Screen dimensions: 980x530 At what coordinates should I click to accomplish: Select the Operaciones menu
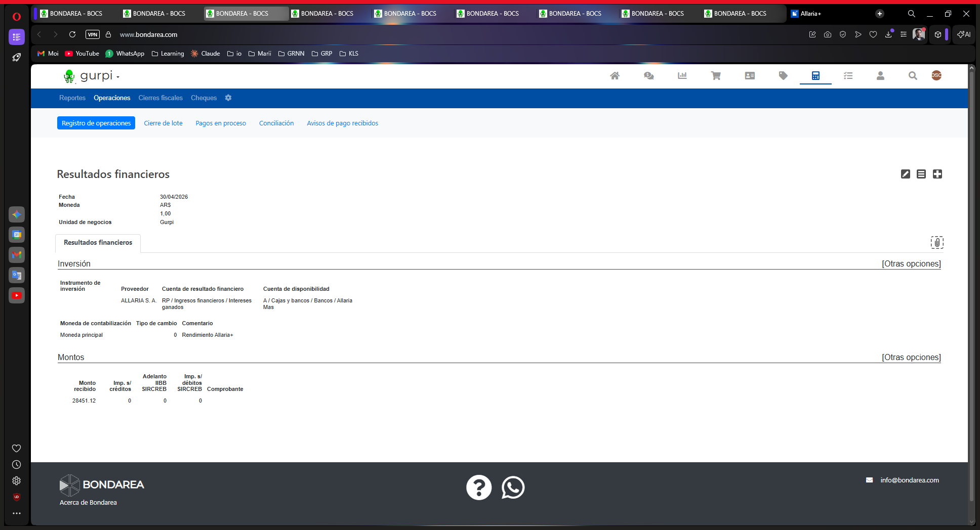[x=112, y=98]
